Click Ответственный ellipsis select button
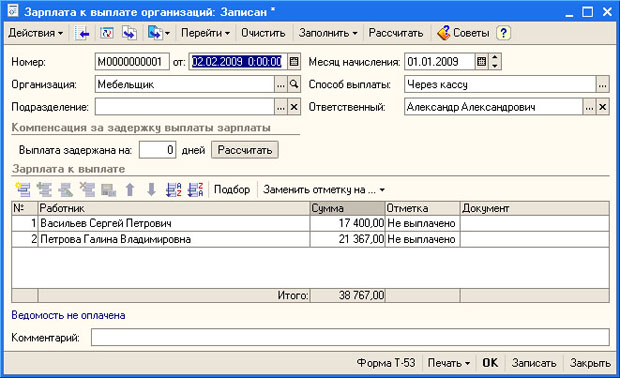The image size is (620, 378). click(x=589, y=107)
